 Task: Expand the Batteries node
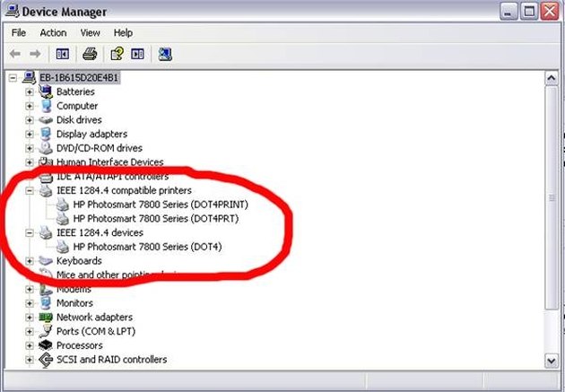click(30, 91)
